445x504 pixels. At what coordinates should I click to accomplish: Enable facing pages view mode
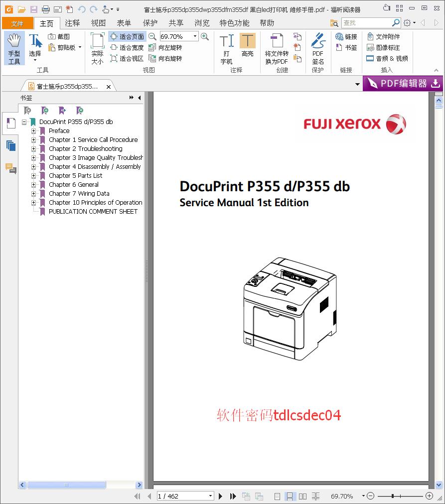pyautogui.click(x=302, y=497)
